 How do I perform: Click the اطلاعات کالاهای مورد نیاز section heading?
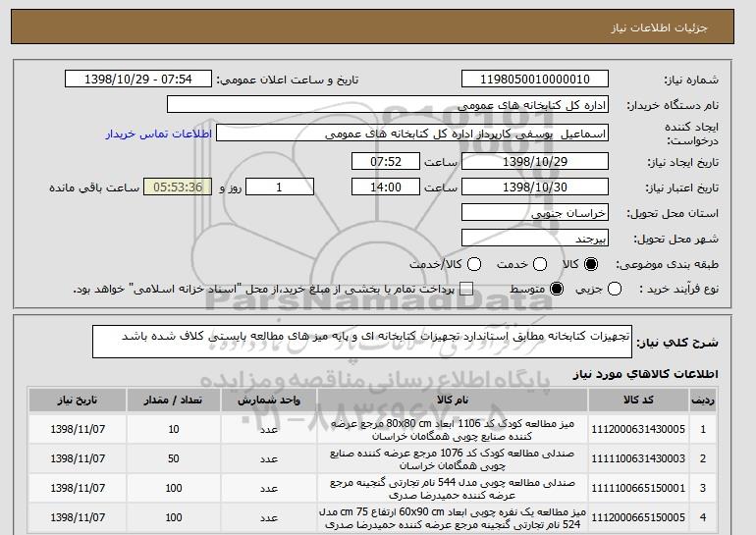646,374
